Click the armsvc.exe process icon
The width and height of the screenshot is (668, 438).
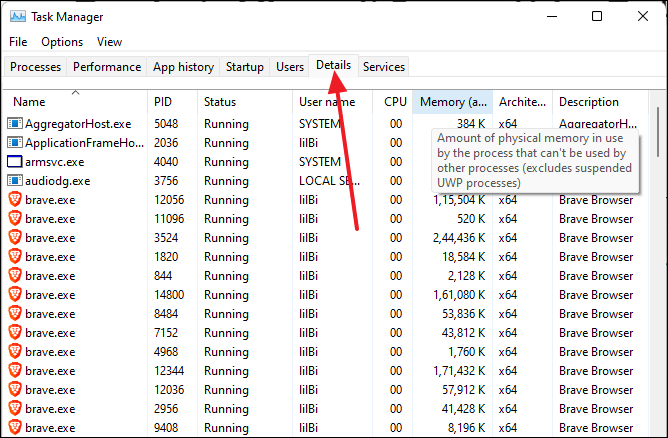point(14,162)
